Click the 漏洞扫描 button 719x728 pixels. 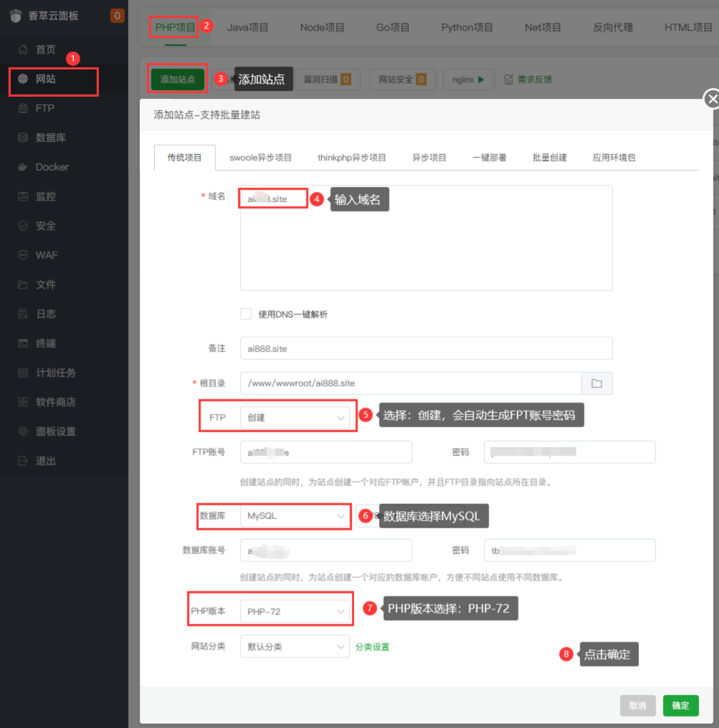[326, 80]
